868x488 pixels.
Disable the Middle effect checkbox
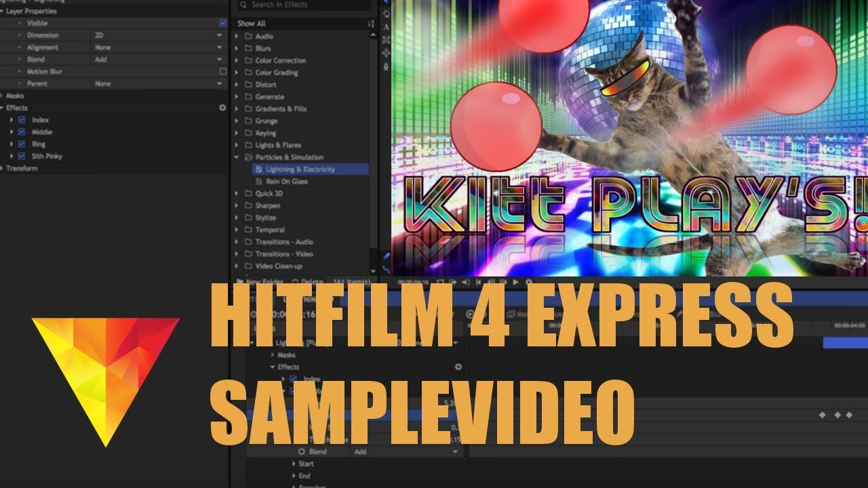22,132
